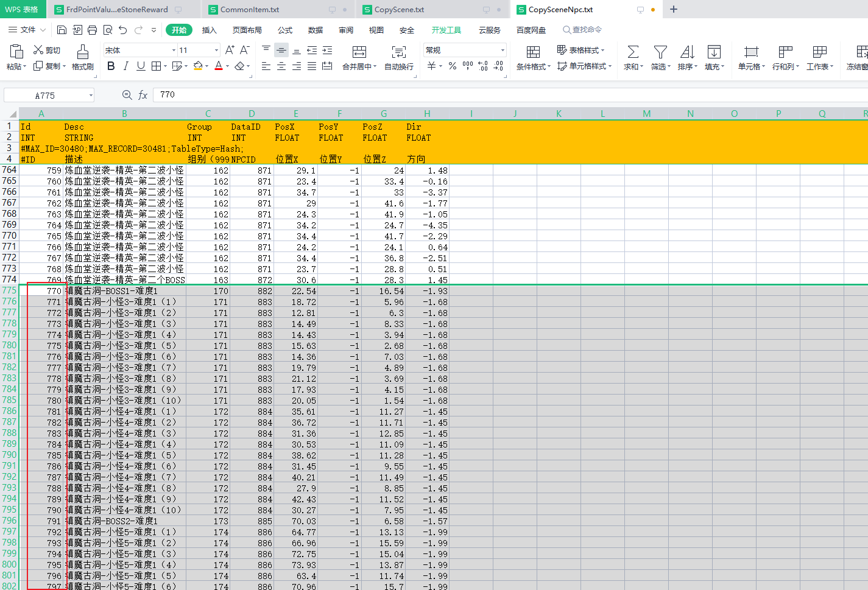The image size is (868, 590).
Task: Click the Cut (剪切) scissors button
Action: click(x=47, y=50)
